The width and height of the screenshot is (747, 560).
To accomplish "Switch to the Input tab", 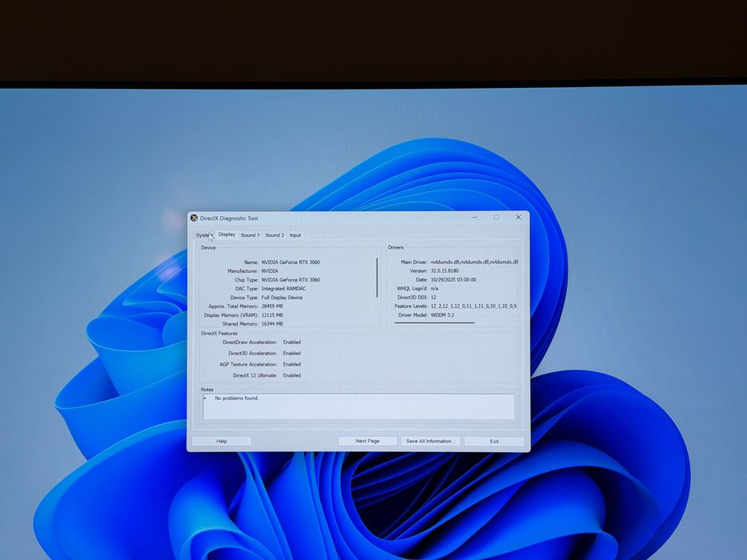I will click(295, 235).
